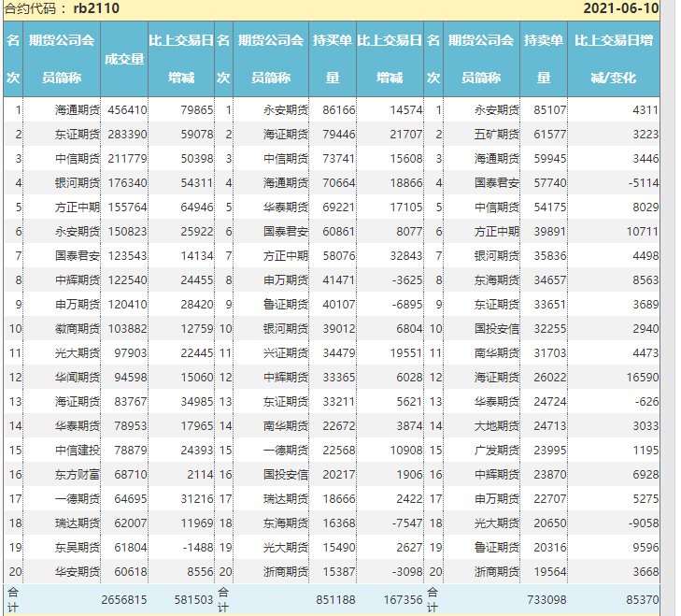The width and height of the screenshot is (681, 616).
Task: Click 兴证期货 in the buy ranking
Action: tap(285, 353)
